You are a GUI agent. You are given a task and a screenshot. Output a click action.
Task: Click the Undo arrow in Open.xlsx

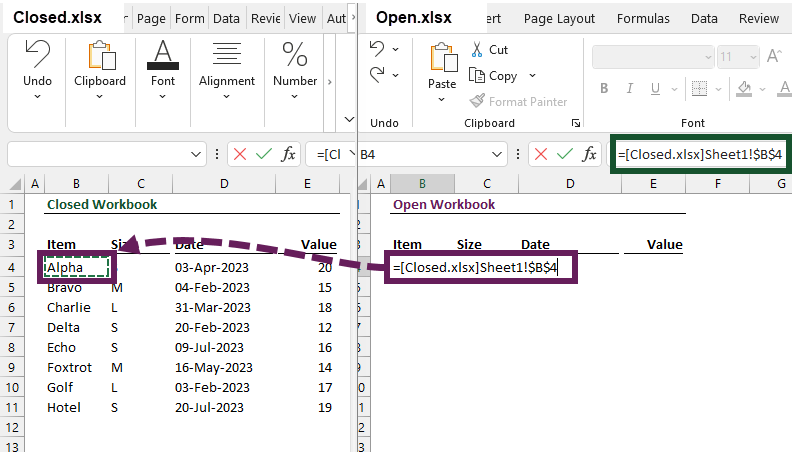(377, 49)
